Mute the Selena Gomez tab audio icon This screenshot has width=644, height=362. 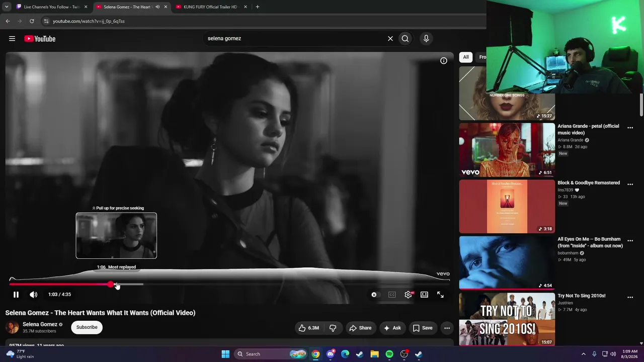click(x=157, y=7)
